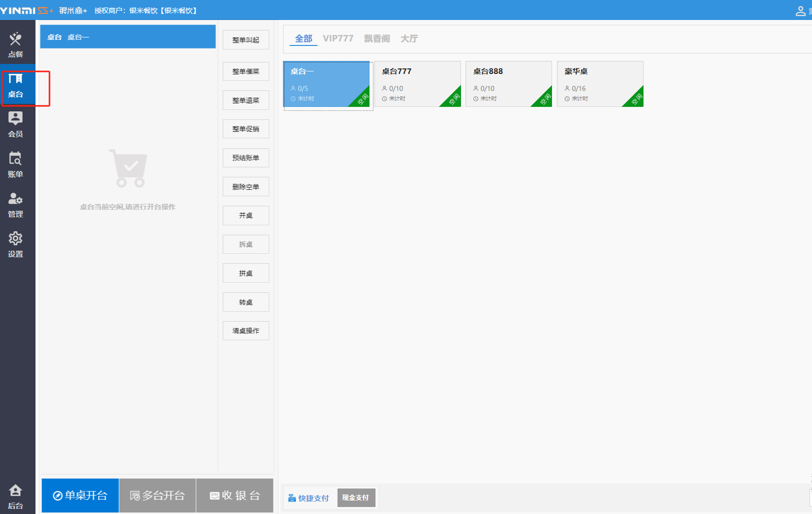Select table card 豪华桌
The image size is (812, 514).
[x=600, y=84]
